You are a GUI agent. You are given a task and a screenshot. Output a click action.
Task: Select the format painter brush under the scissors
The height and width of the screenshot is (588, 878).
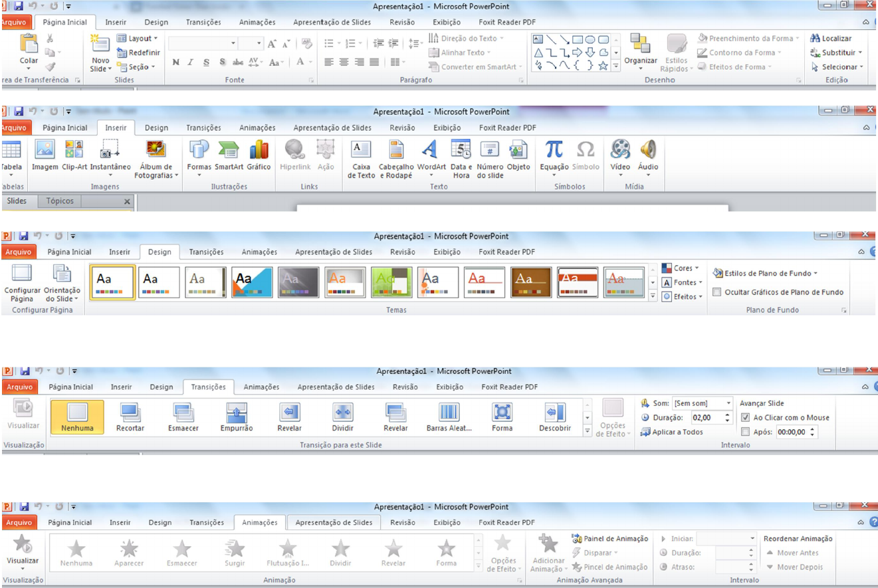[51, 66]
